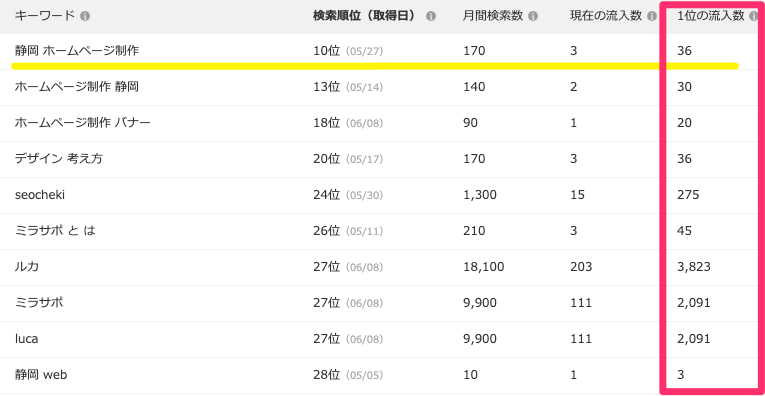Click the デザイン 考え方 keyword
This screenshot has height=396, width=765.
59,158
